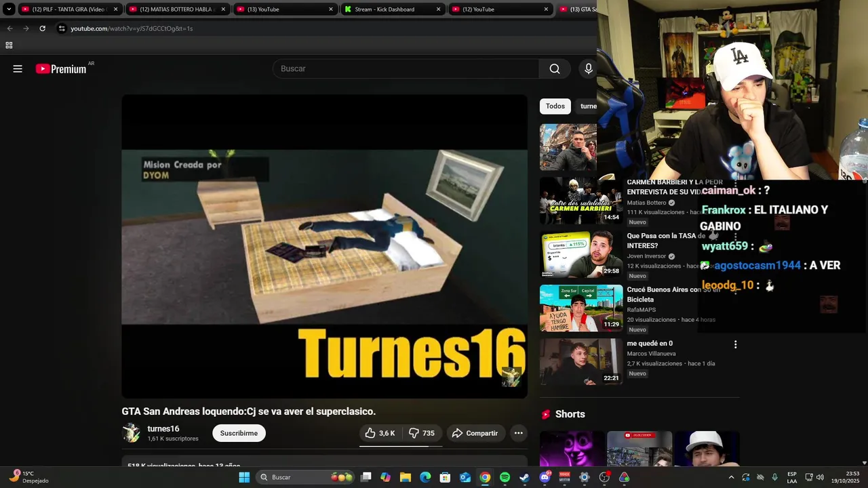This screenshot has height=488, width=868.
Task: View site information icon in address bar
Action: click(x=62, y=28)
